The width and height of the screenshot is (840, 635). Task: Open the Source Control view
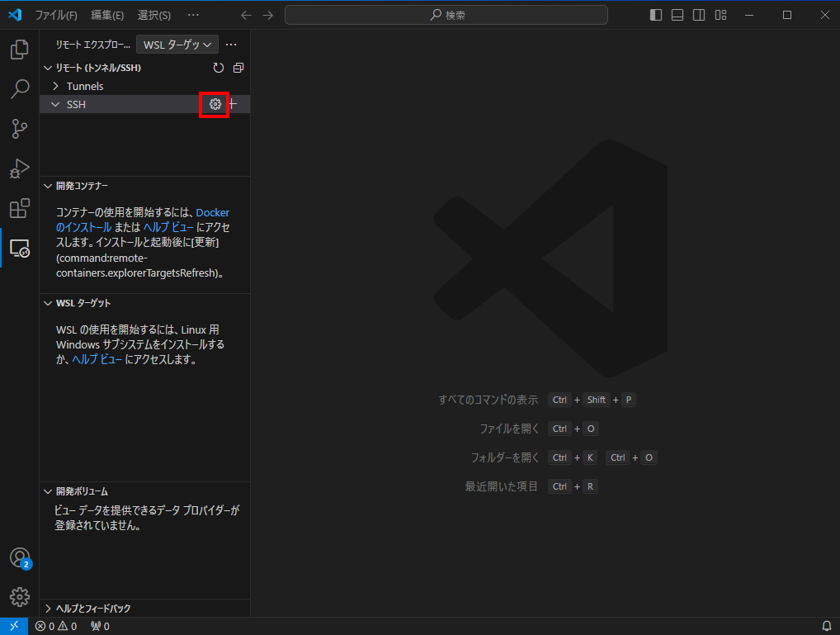pos(19,129)
